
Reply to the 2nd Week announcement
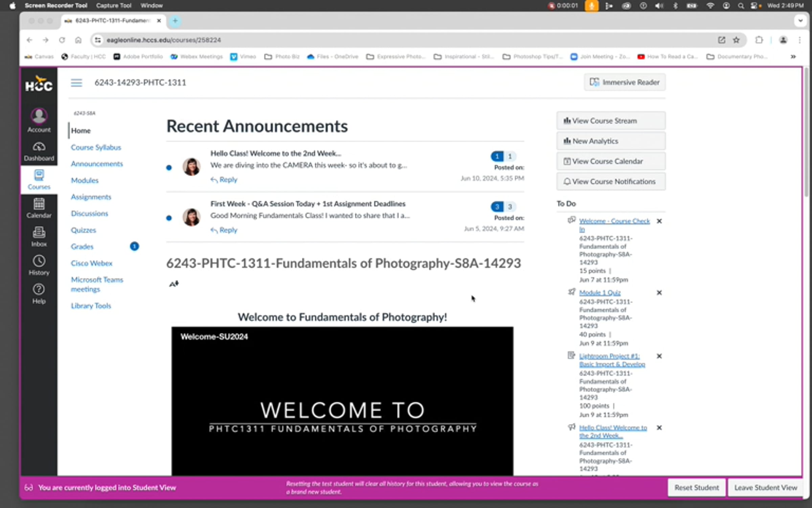228,179
